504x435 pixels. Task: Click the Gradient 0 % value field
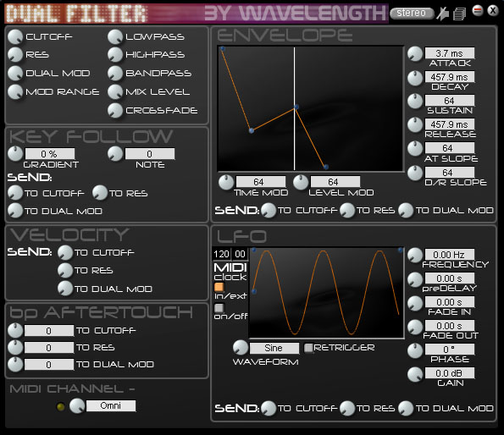pyautogui.click(x=50, y=154)
